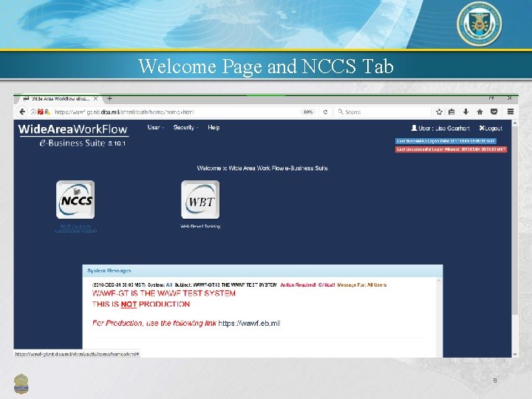Focus the browser URL address field
This screenshot has height=399, width=532.
177,112
